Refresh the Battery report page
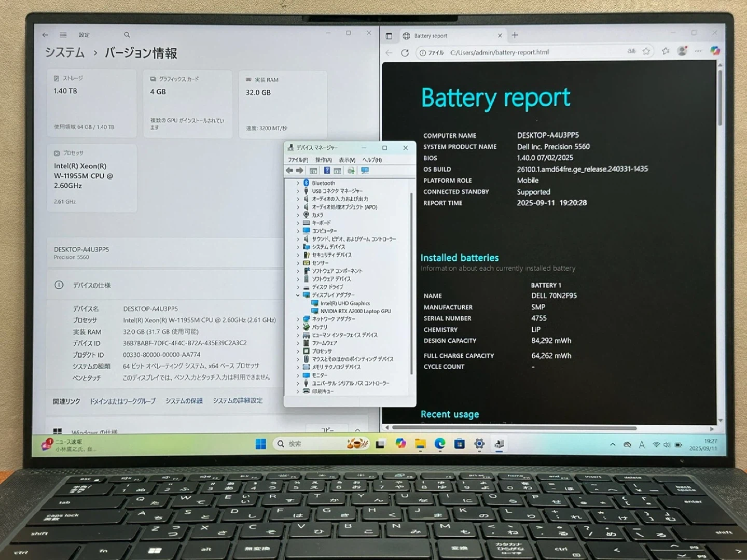Viewport: 747px width, 560px height. tap(405, 52)
